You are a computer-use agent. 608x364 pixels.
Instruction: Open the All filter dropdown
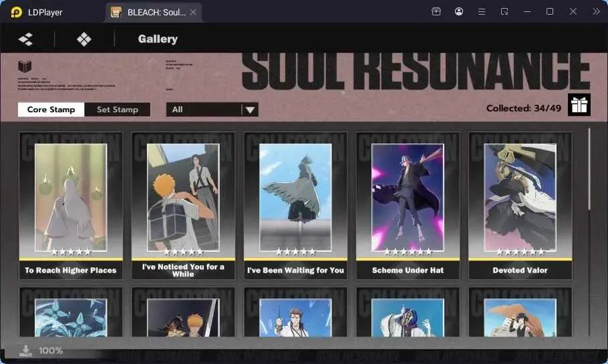coord(212,110)
